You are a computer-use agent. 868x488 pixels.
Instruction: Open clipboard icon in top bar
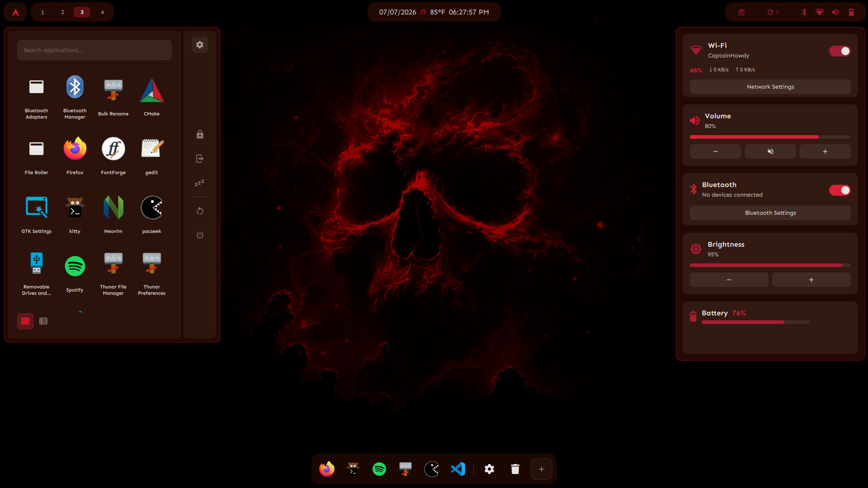[741, 12]
